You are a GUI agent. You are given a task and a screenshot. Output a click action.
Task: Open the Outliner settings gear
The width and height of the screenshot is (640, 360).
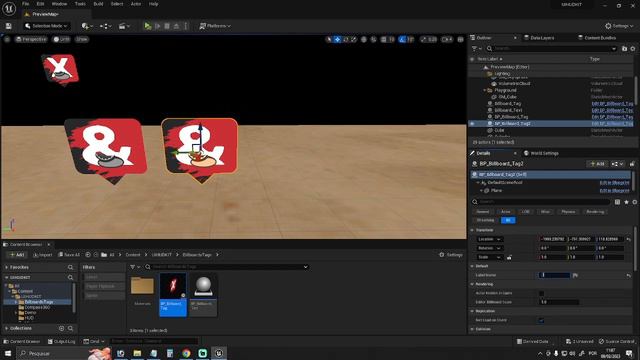tap(633, 49)
